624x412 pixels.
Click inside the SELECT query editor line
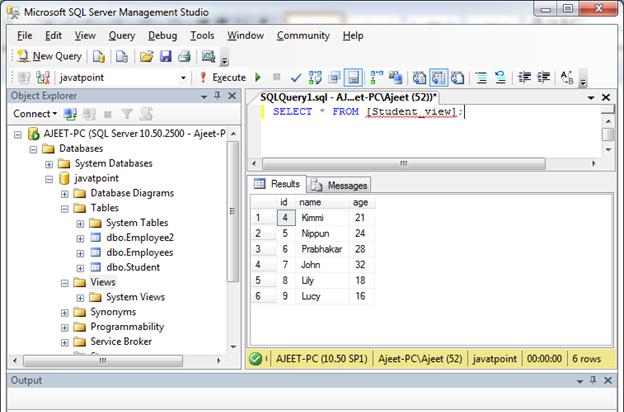coord(368,112)
